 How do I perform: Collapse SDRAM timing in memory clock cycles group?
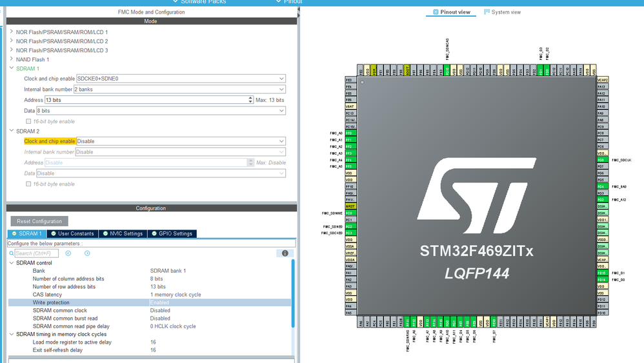pos(12,334)
